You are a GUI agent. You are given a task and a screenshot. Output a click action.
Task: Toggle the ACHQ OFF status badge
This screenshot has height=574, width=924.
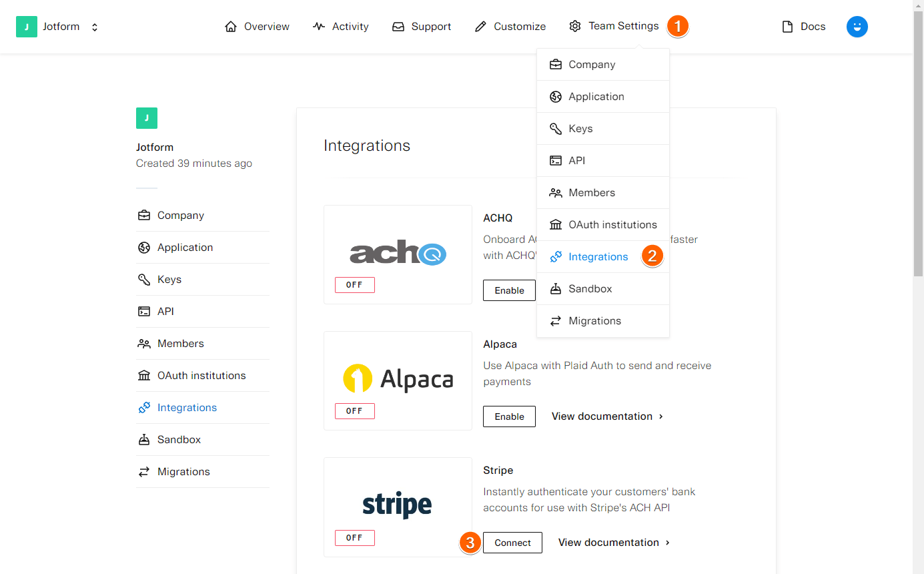354,285
